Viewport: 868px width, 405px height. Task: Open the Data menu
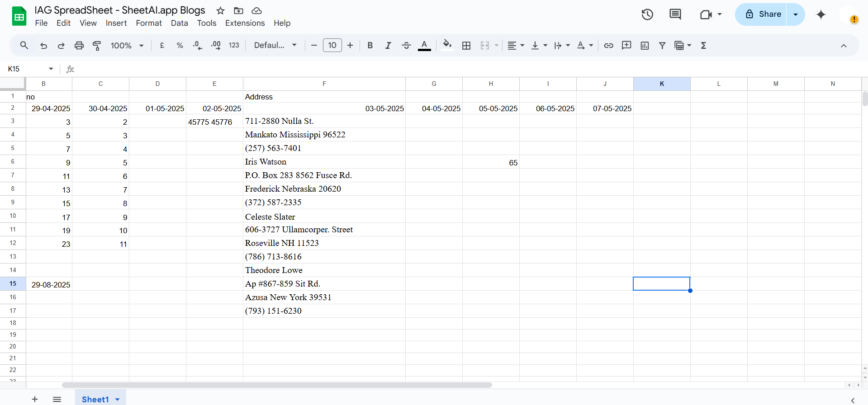pyautogui.click(x=180, y=23)
